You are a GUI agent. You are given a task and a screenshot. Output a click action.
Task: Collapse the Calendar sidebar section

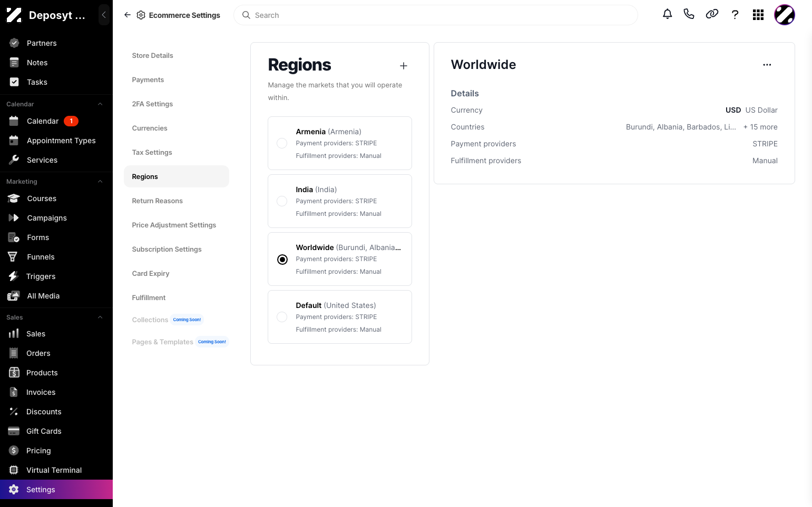(x=100, y=104)
